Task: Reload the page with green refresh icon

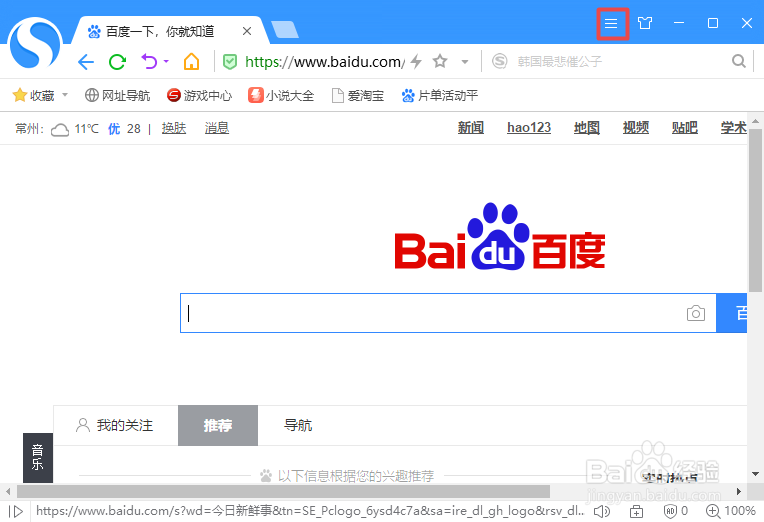Action: tap(117, 62)
